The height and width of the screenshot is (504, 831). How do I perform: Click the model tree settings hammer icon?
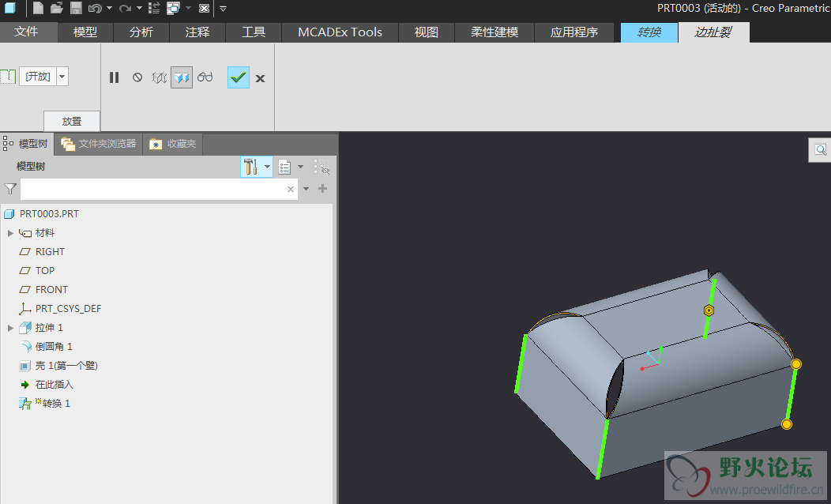[x=251, y=167]
